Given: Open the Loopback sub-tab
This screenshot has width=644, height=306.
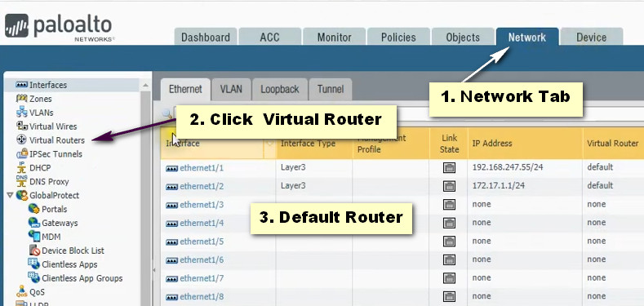Looking at the screenshot, I should [x=280, y=89].
